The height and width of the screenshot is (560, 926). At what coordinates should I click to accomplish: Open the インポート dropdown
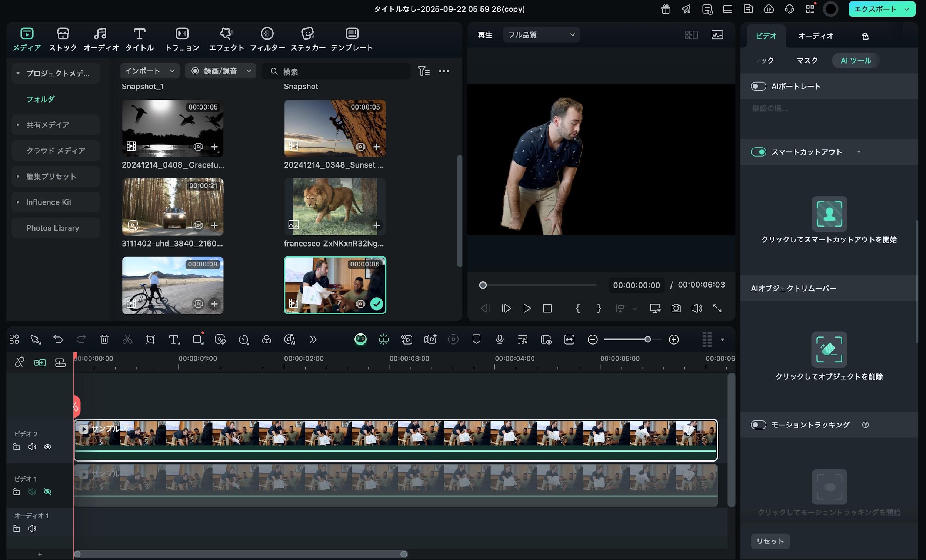[x=149, y=71]
